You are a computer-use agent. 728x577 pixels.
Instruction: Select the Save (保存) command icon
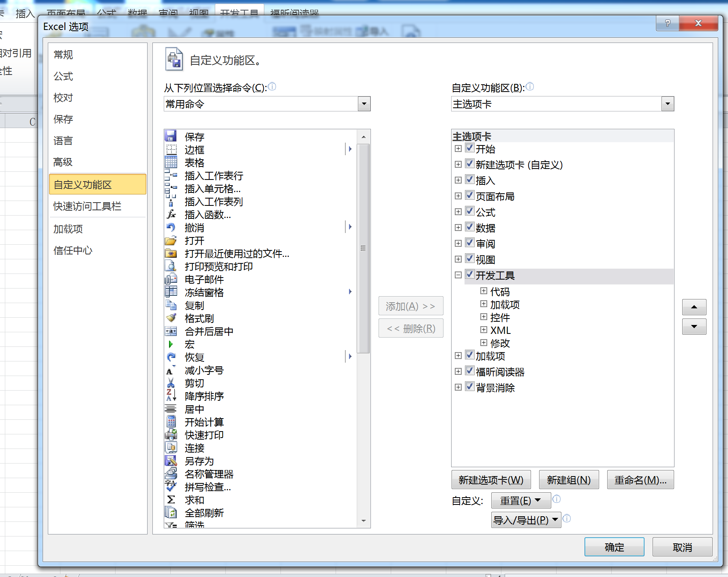pyautogui.click(x=171, y=137)
